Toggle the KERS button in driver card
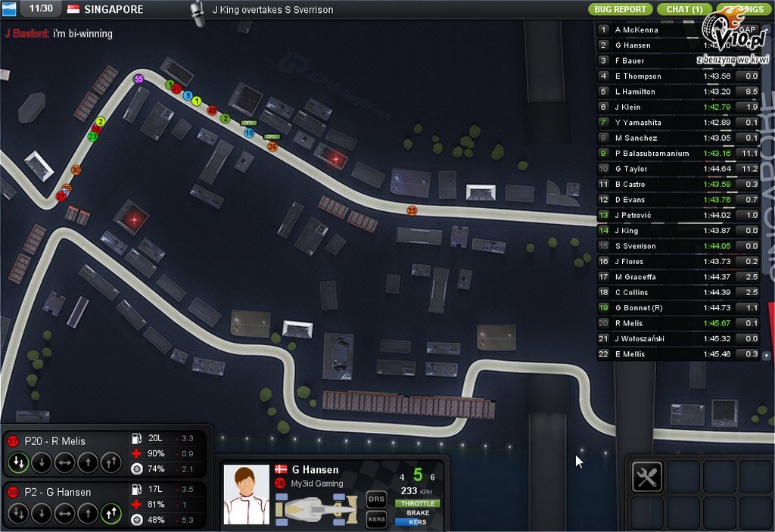This screenshot has width=775, height=532. 376,519
